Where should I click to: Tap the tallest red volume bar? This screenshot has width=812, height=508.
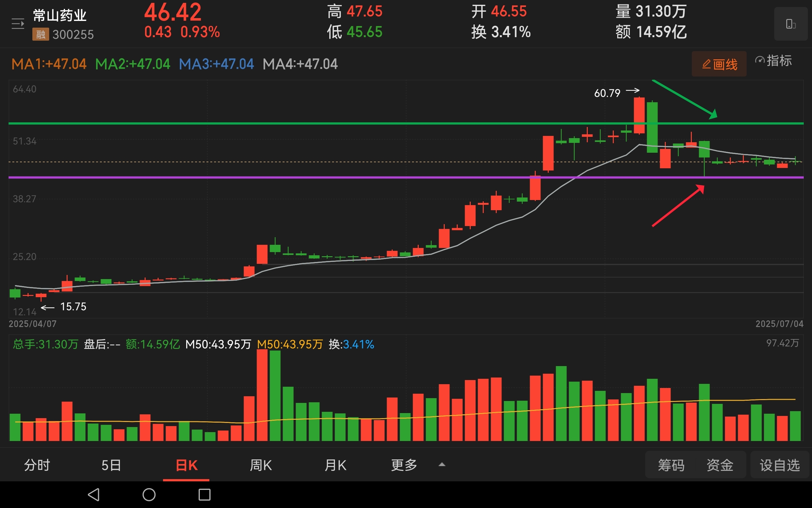click(262, 395)
